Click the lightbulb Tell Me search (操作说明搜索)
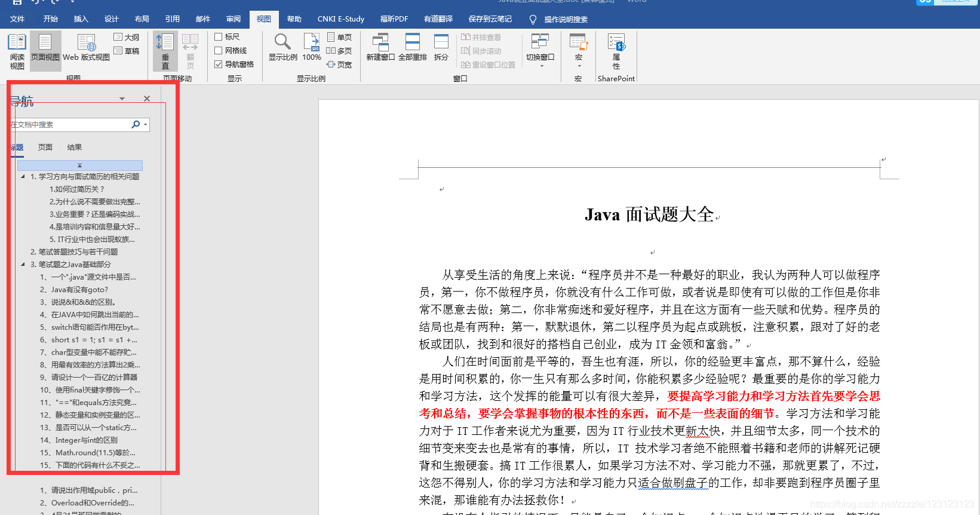Viewport: 980px width, 515px height. 558,19
